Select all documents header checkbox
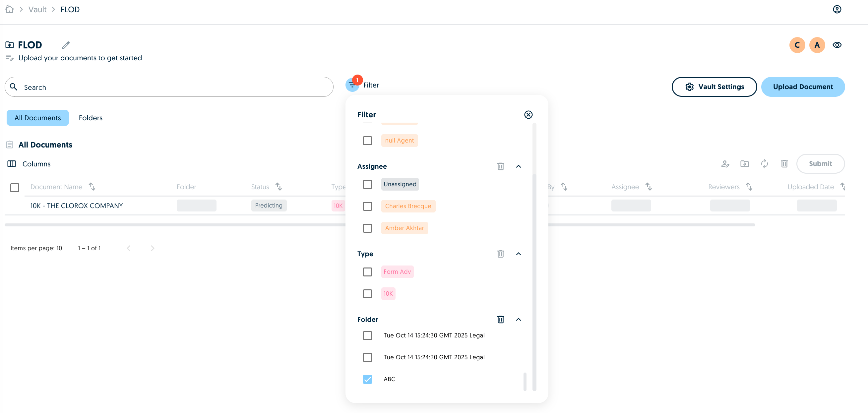 (x=15, y=187)
